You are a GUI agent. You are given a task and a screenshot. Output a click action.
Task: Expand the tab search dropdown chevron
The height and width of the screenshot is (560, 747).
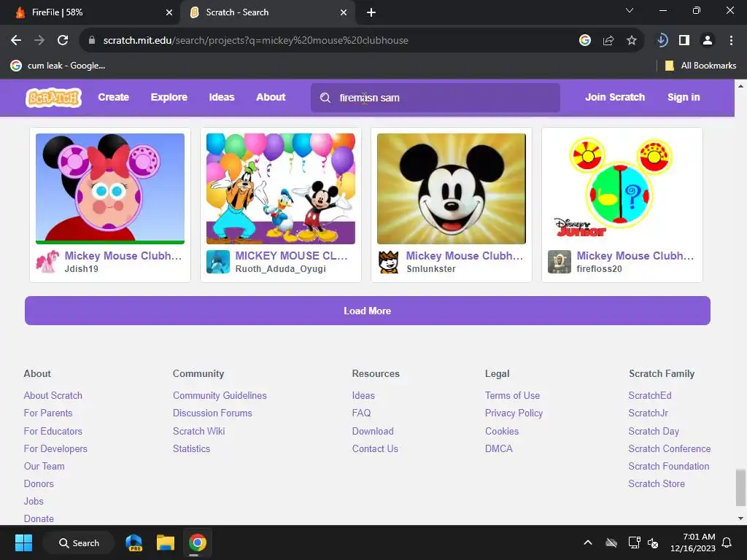630,10
